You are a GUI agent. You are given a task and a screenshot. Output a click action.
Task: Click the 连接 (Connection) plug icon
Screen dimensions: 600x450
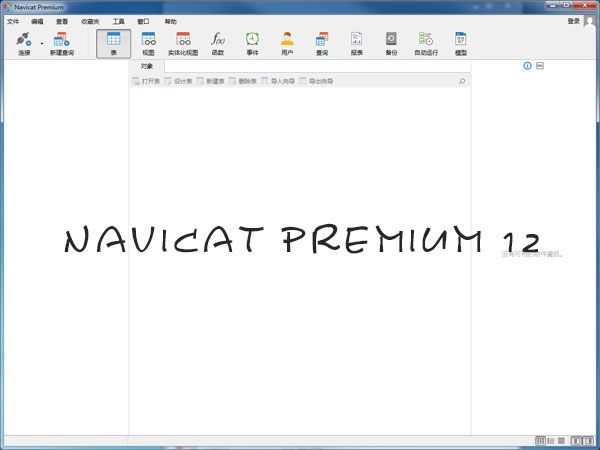coord(23,39)
